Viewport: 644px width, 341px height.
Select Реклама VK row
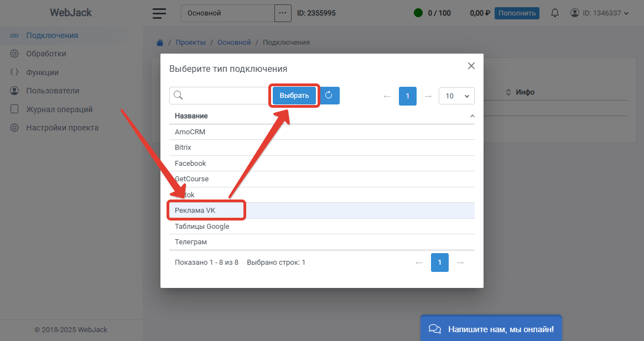click(322, 211)
